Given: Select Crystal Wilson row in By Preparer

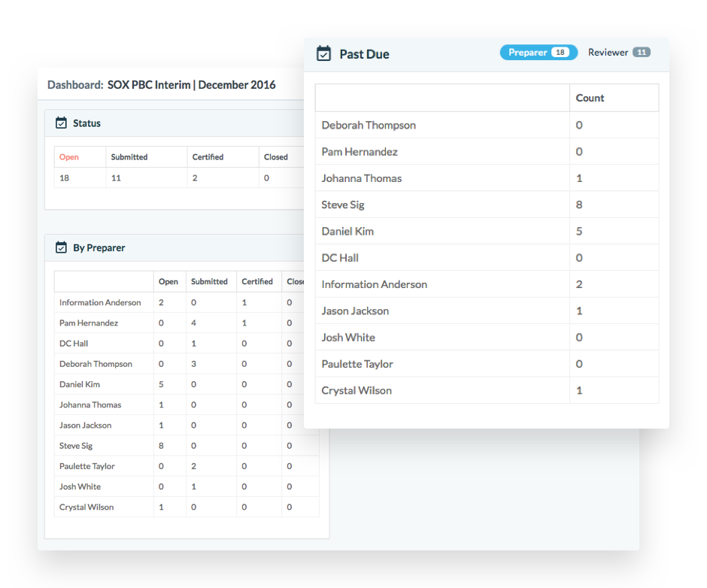Looking at the screenshot, I should coord(187,507).
